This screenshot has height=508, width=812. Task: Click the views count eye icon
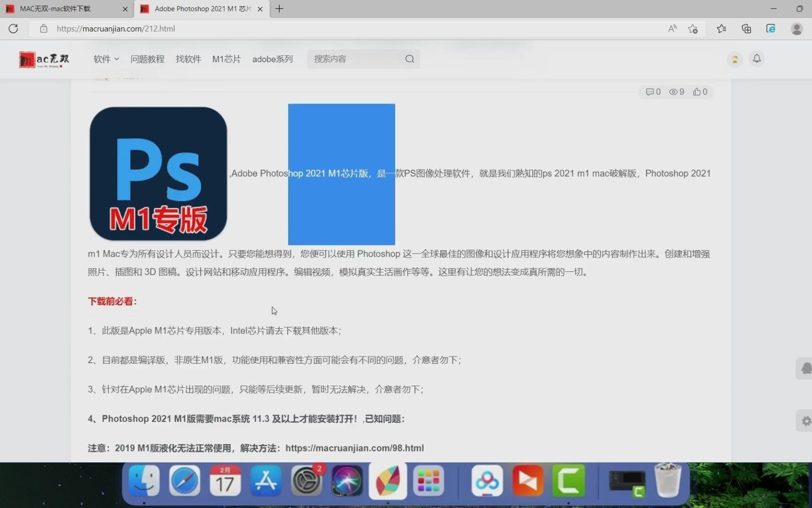673,92
